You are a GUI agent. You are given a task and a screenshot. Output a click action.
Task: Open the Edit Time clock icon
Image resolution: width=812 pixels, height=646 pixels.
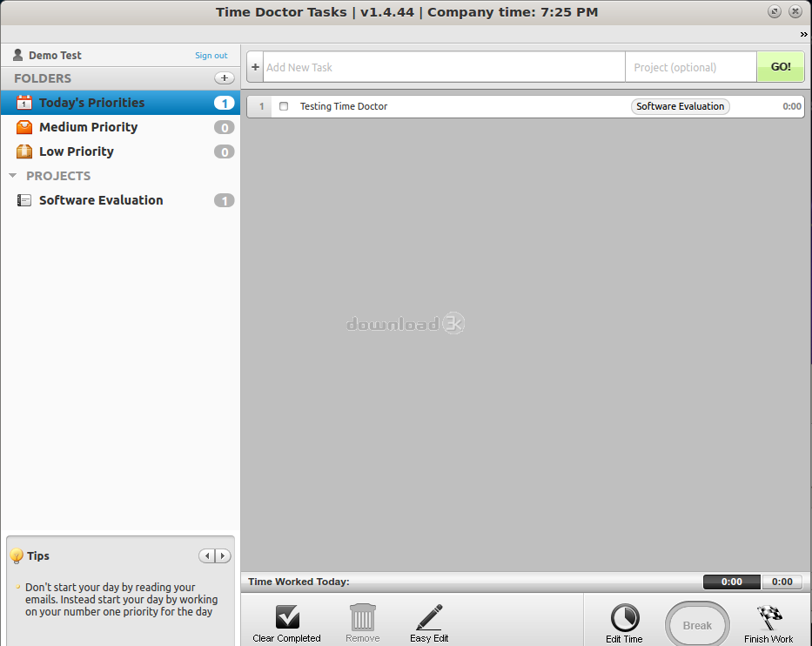(x=624, y=619)
